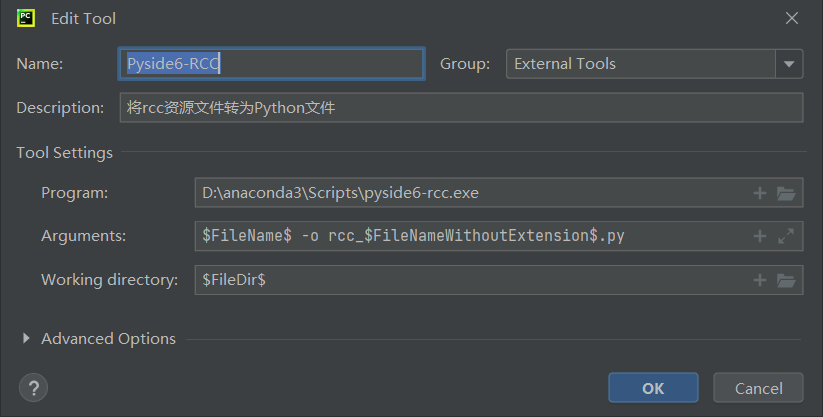Open help with the question mark button
The width and height of the screenshot is (823, 417).
(34, 388)
